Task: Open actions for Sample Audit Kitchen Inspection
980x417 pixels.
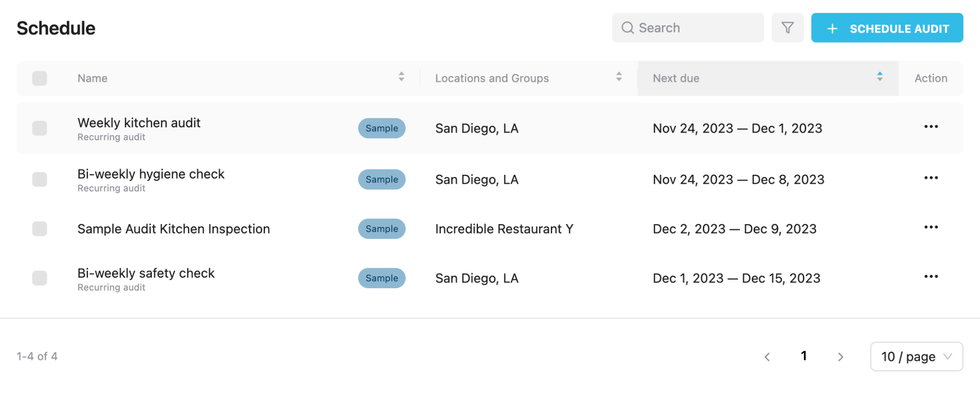Action: 931,227
